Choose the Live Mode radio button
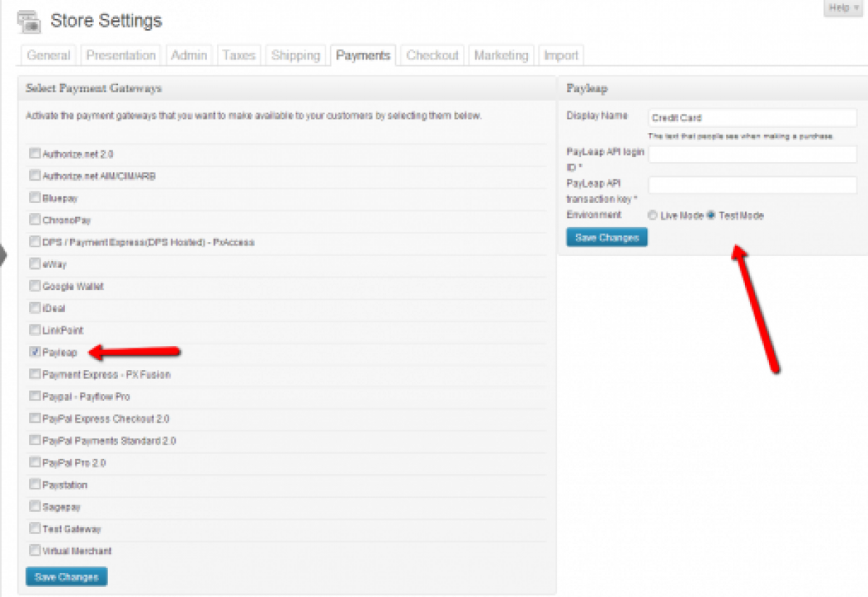This screenshot has height=597, width=868. pyautogui.click(x=652, y=215)
